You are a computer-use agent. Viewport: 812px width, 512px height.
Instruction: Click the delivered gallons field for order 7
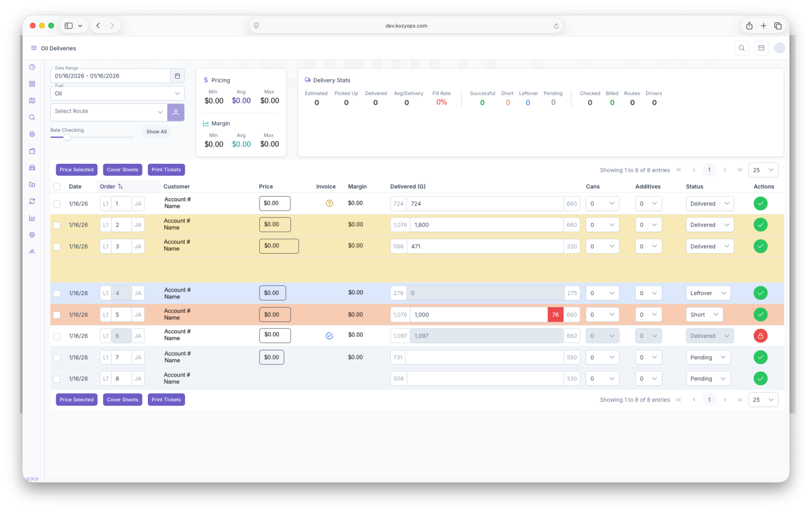click(x=484, y=357)
